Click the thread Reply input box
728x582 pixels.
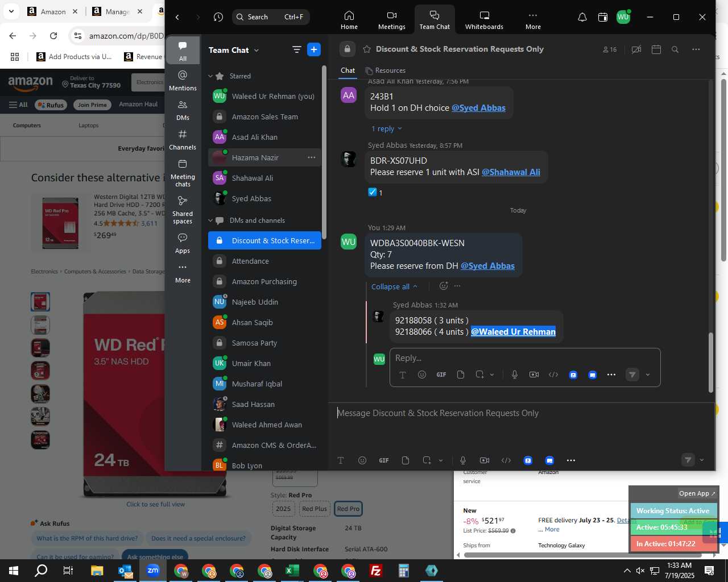[x=524, y=358]
